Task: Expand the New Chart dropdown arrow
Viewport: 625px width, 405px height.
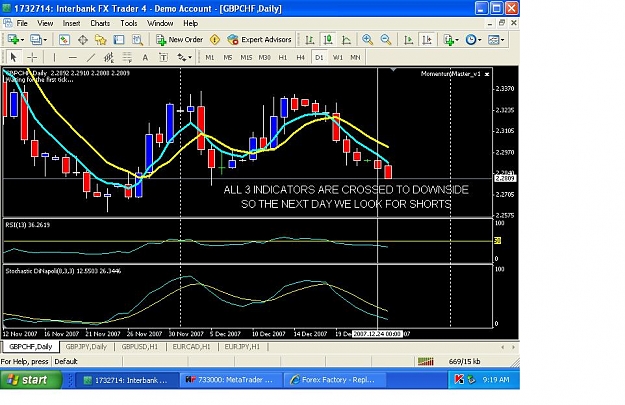Action: pos(22,40)
